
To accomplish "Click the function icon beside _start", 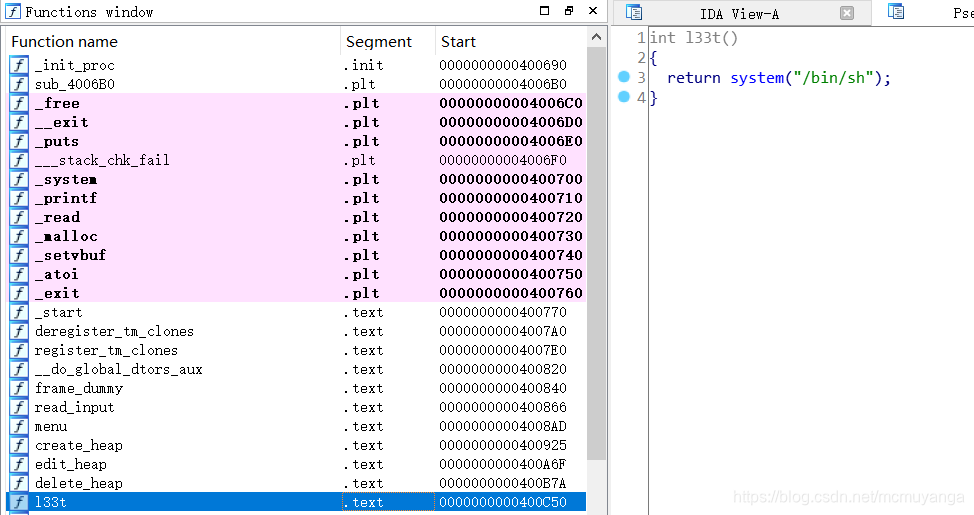I will (x=19, y=312).
